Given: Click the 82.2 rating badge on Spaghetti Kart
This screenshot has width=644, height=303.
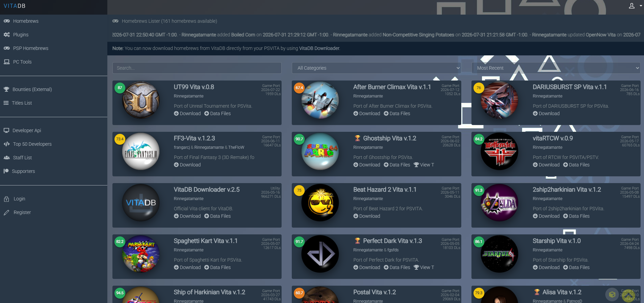Looking at the screenshot, I should point(120,242).
